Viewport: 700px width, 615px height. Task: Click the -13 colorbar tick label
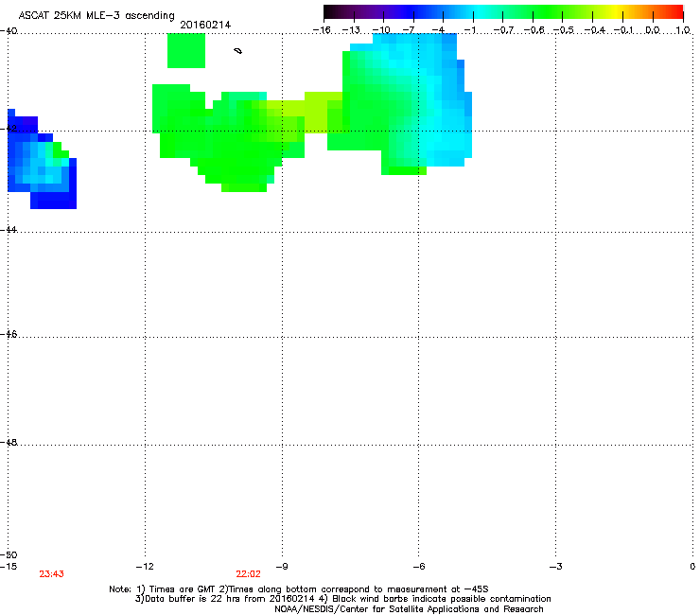(351, 30)
